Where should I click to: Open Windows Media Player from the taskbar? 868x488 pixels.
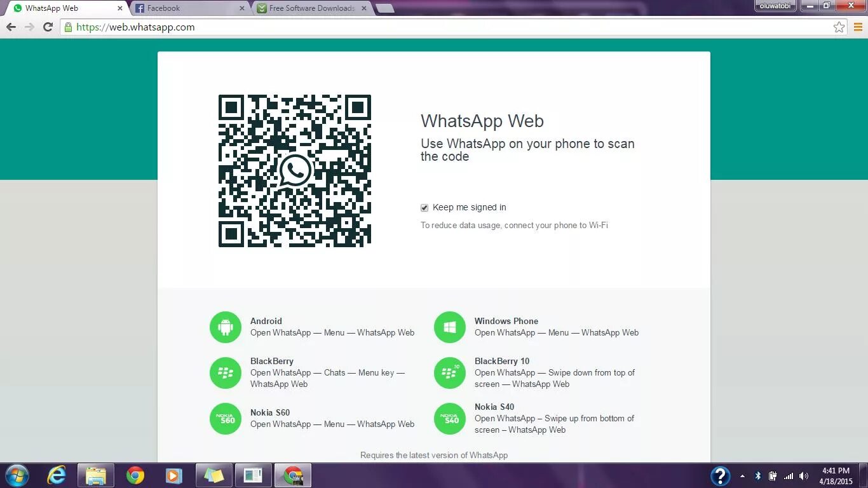pyautogui.click(x=173, y=475)
